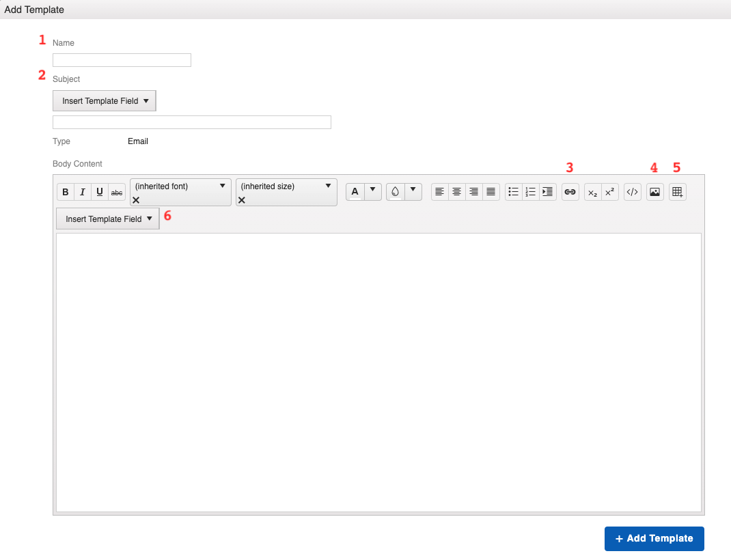Toggle italic formatting in body editor
Image resolution: width=731 pixels, height=560 pixels.
[x=83, y=192]
